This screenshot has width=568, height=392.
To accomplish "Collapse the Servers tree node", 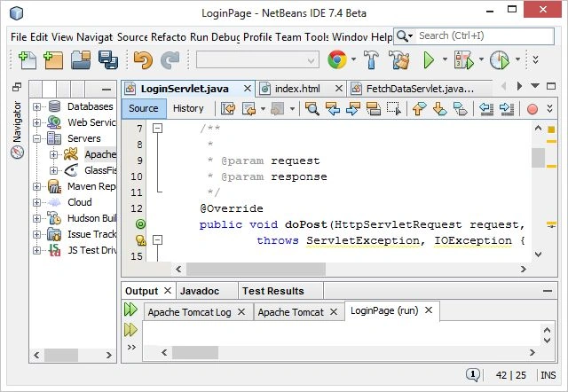I will point(36,138).
